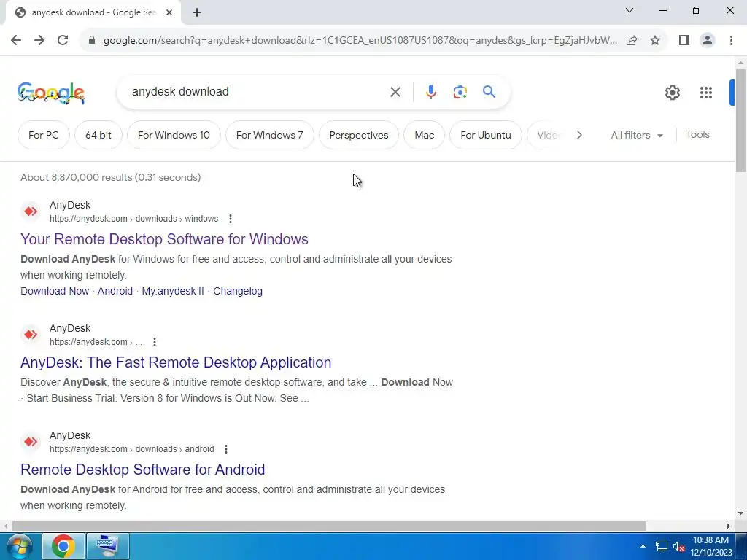The width and height of the screenshot is (747, 560).
Task: Open the Tools options
Action: [x=697, y=134]
